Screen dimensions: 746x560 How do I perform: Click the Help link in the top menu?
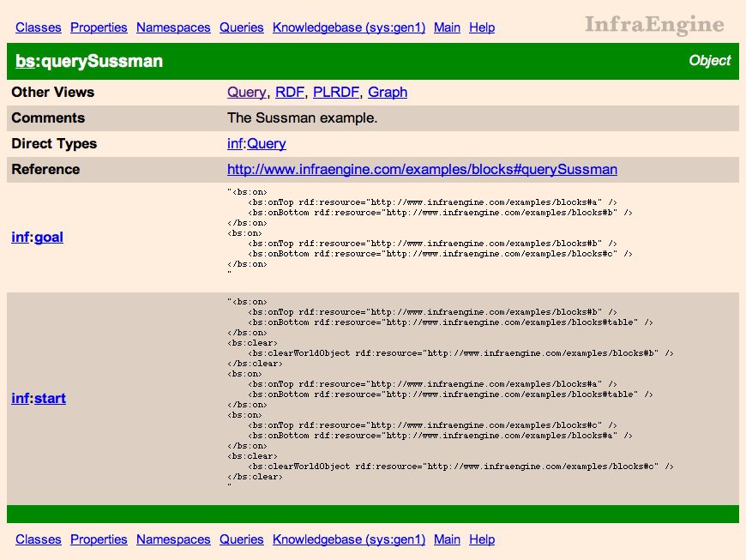pyautogui.click(x=482, y=27)
